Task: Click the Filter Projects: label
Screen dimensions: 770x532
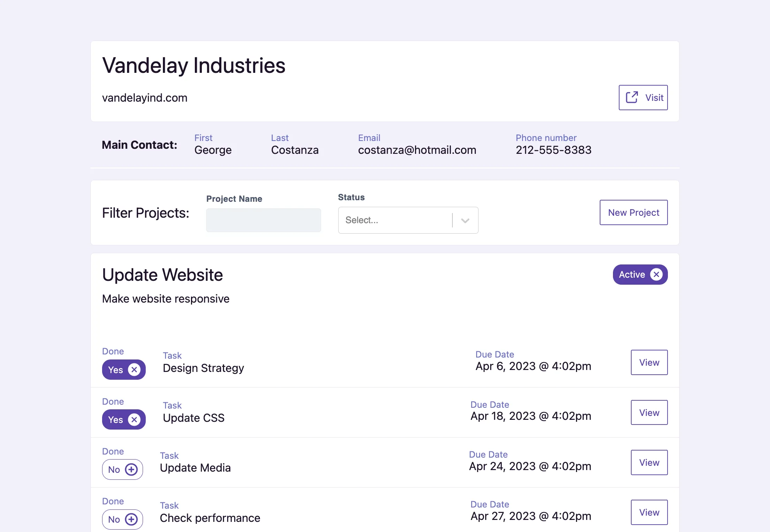Action: click(x=146, y=213)
